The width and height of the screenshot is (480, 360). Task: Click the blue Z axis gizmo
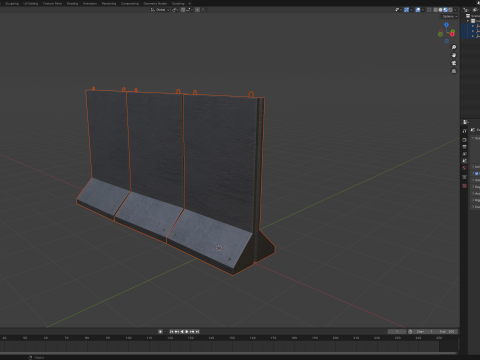click(446, 25)
